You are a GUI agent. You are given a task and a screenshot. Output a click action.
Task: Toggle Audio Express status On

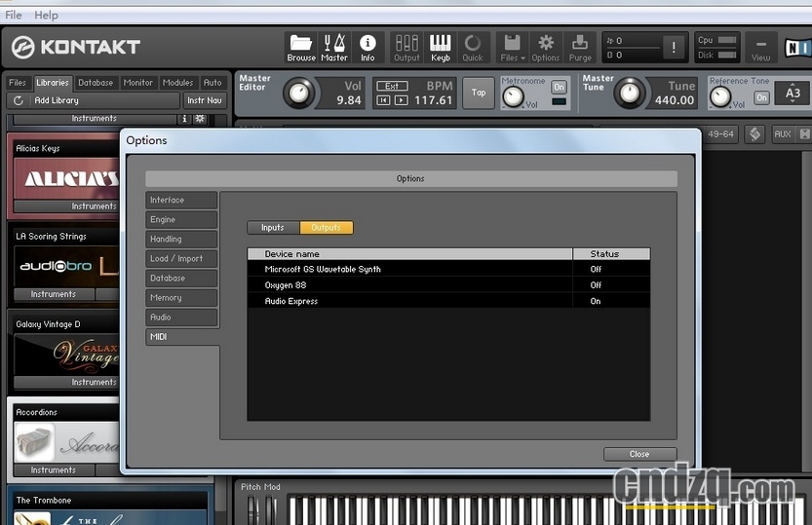(x=596, y=301)
